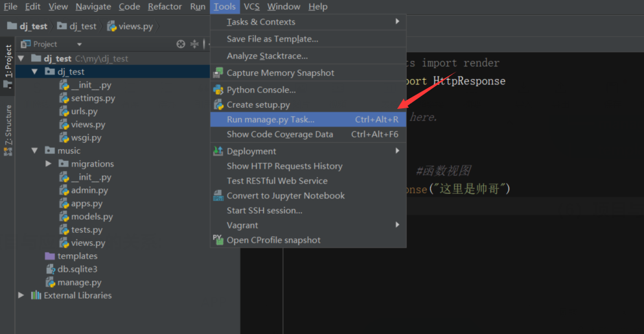The image size is (644, 334).
Task: Open Tasks & Contexts submenu
Action: click(308, 22)
